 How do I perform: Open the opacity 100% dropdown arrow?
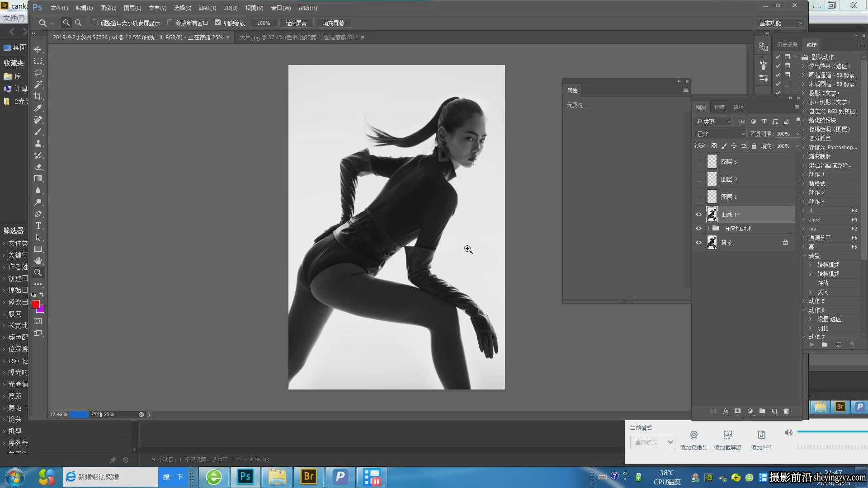[x=797, y=134]
